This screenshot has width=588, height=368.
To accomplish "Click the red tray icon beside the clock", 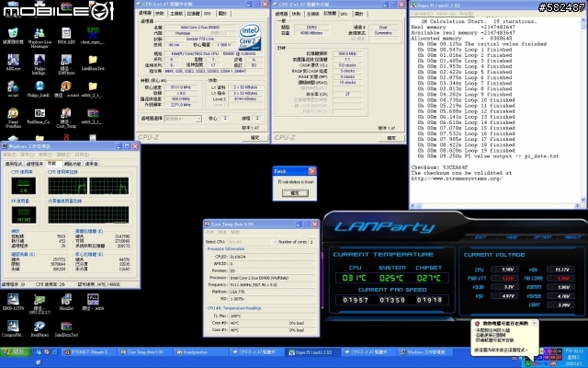I will coord(553,363).
